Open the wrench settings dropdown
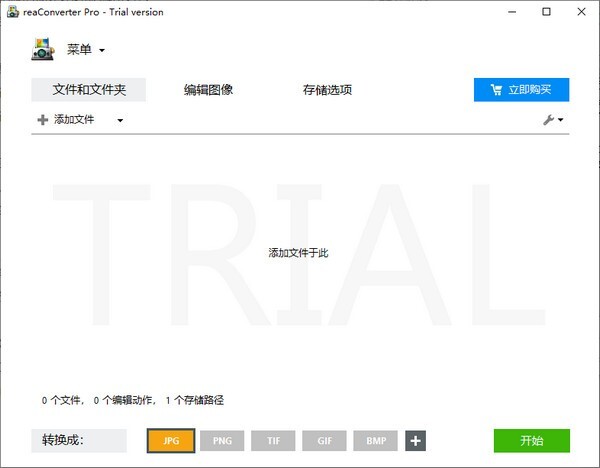 553,120
